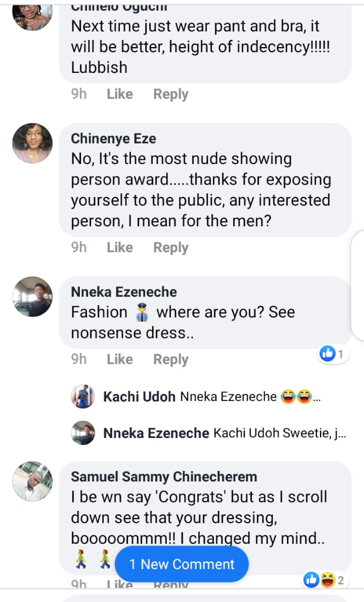Reply to the 'height of indecency' comment
The width and height of the screenshot is (364, 602).
pos(171,94)
